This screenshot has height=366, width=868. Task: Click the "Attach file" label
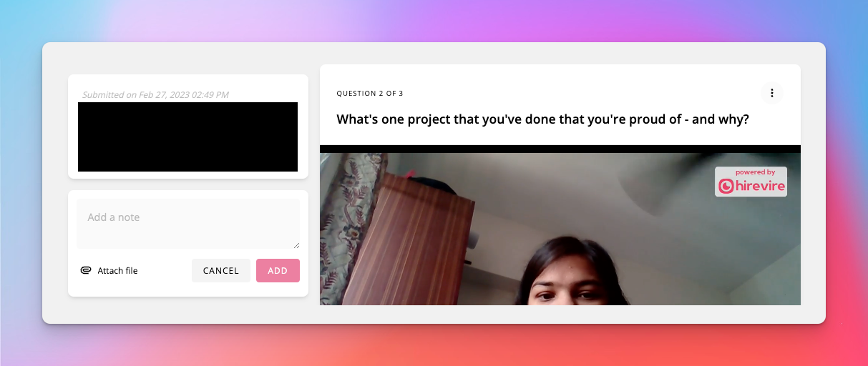point(117,271)
